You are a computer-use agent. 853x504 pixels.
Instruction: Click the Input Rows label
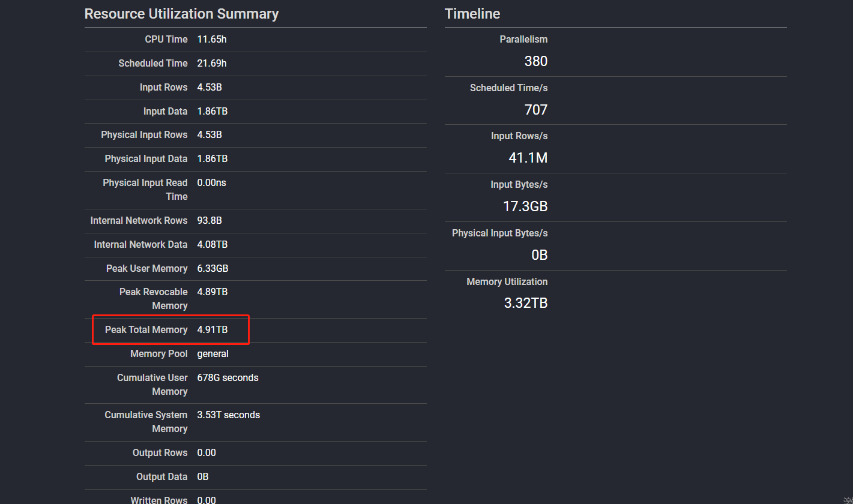164,87
